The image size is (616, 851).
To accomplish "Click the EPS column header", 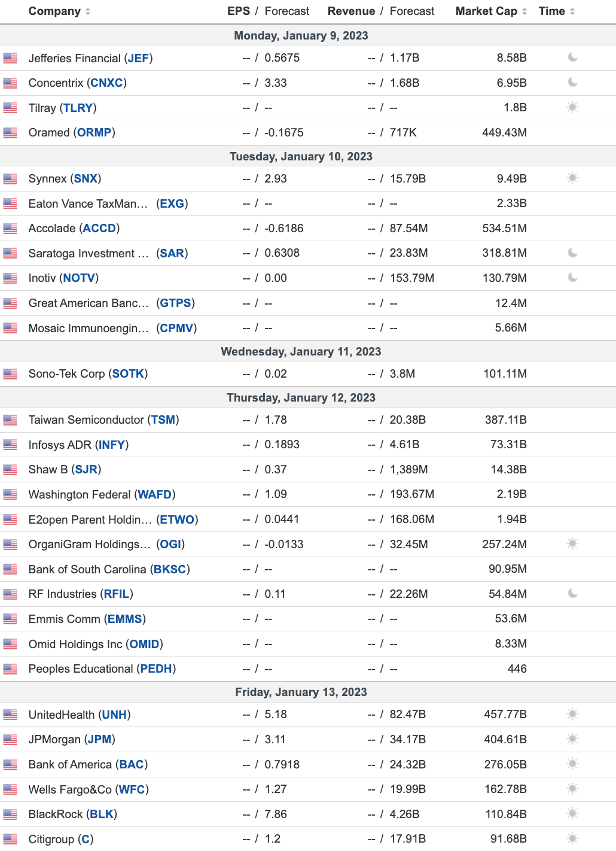I will 238,11.
